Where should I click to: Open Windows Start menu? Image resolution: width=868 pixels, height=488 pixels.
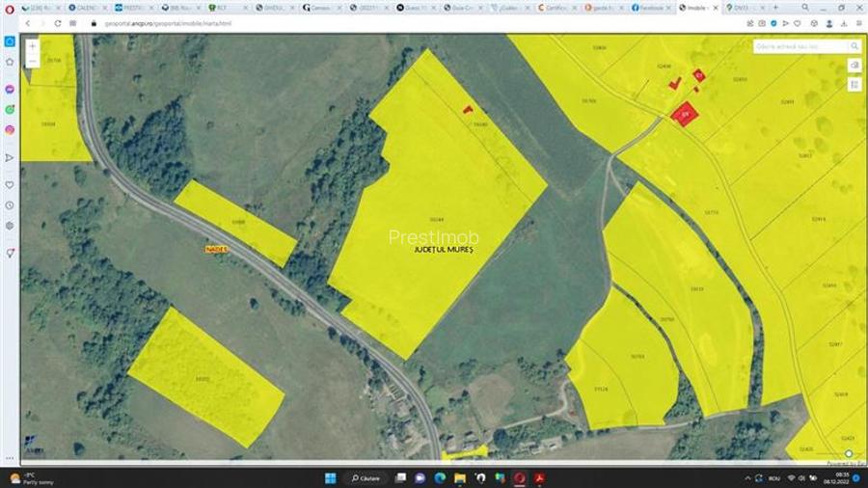(x=331, y=478)
